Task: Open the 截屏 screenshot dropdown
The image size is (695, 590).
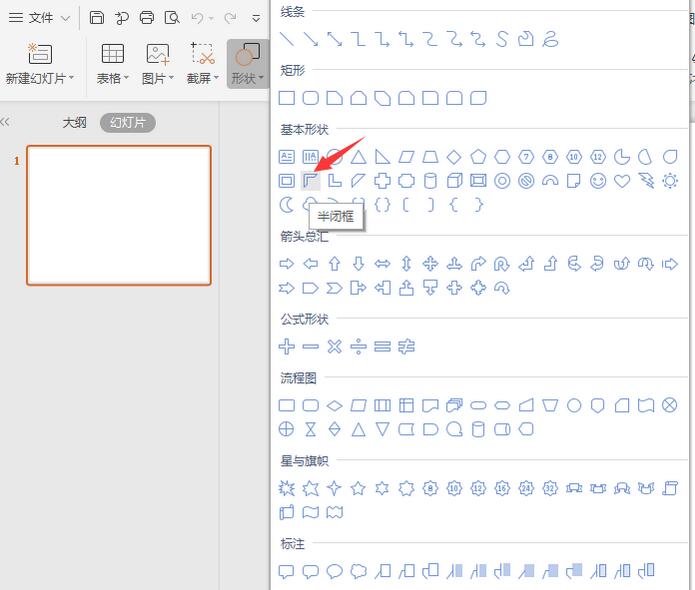Action: tap(203, 64)
